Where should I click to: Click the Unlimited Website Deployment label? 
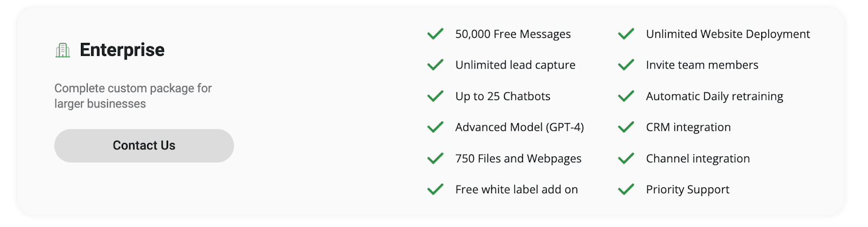click(727, 34)
